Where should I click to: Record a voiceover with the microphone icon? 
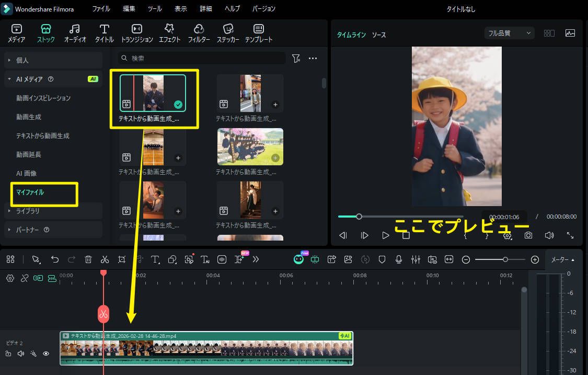point(399,259)
